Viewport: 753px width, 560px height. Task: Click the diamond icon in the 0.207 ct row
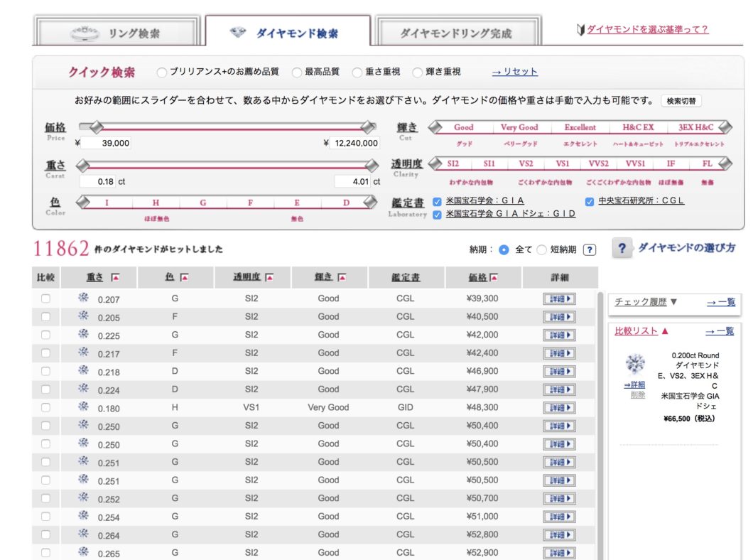tap(83, 298)
